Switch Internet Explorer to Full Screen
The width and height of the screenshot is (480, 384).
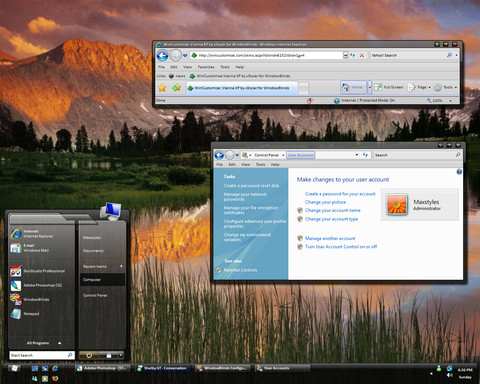pos(389,87)
